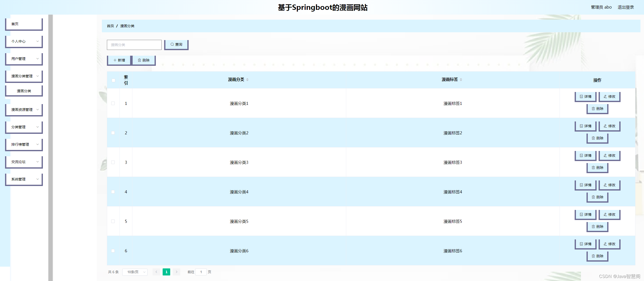Expand the 系统管理 sidebar menu
644x281 pixels.
click(24, 179)
